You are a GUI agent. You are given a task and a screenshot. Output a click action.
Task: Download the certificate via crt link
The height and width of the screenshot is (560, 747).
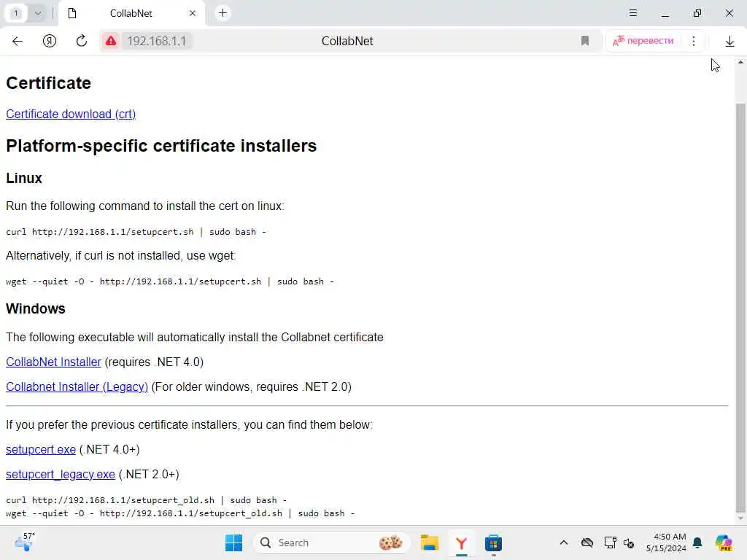[71, 114]
